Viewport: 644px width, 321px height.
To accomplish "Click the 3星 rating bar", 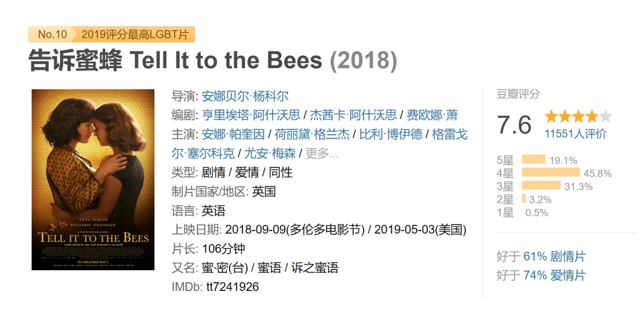I will click(x=541, y=186).
